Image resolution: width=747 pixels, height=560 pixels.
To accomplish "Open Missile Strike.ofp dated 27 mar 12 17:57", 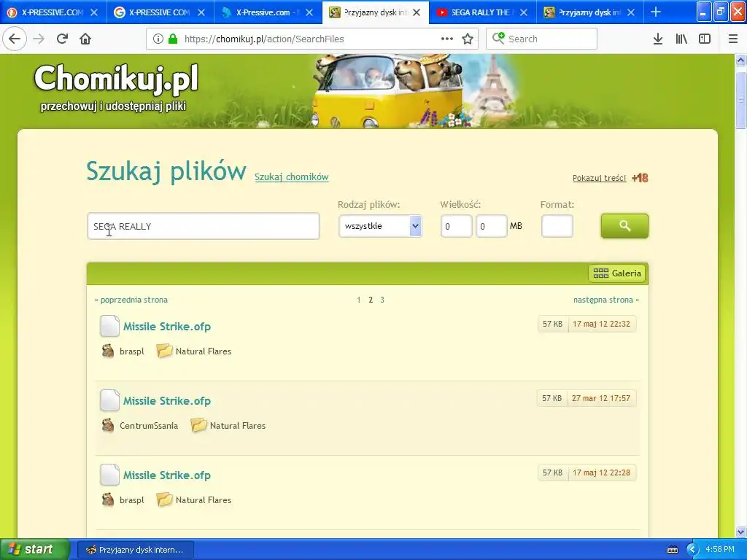I will coord(167,401).
